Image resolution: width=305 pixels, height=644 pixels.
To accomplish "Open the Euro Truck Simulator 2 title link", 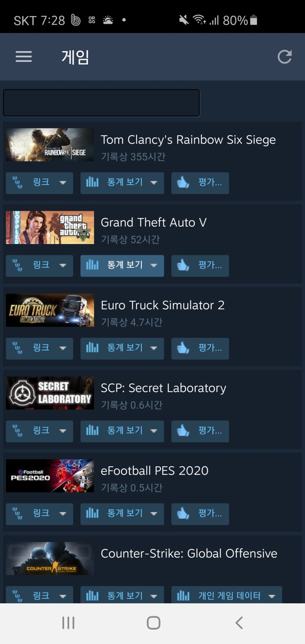I will pyautogui.click(x=163, y=305).
